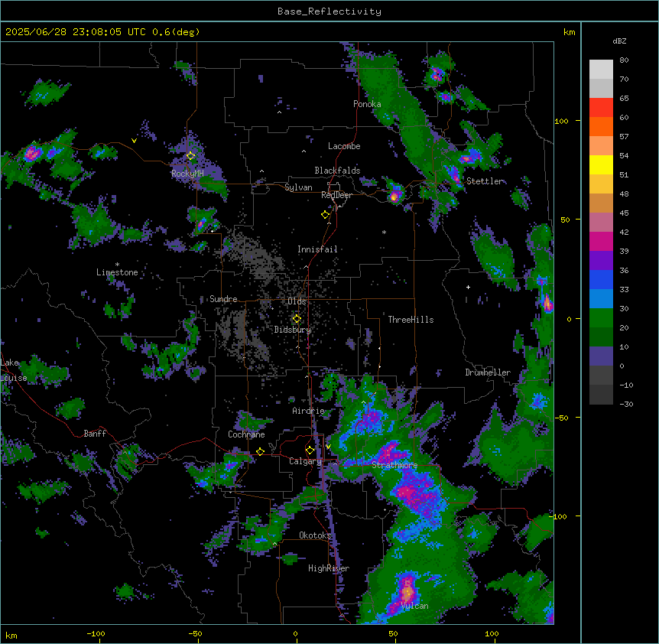Click the HighRiver city label
The width and height of the screenshot is (659, 644).
pyautogui.click(x=329, y=568)
